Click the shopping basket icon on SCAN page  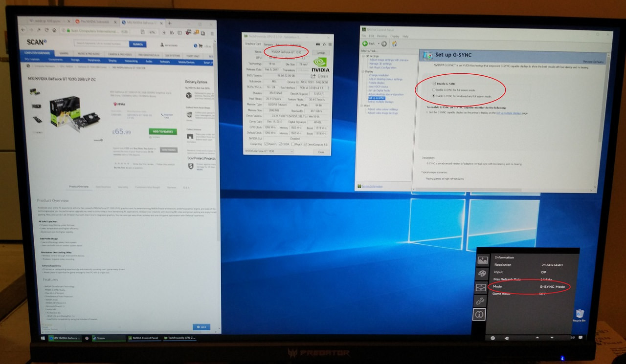coord(201,45)
